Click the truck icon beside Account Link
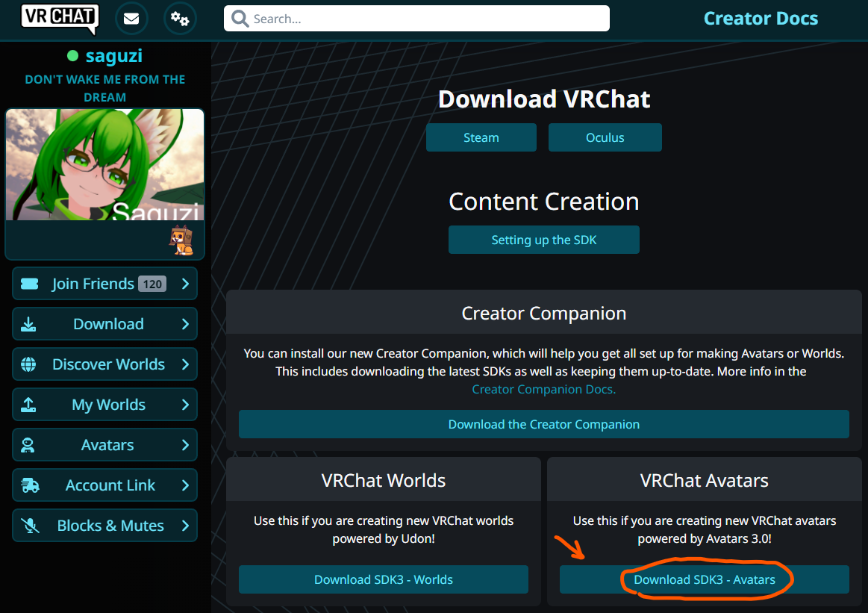The image size is (868, 613). tap(31, 485)
